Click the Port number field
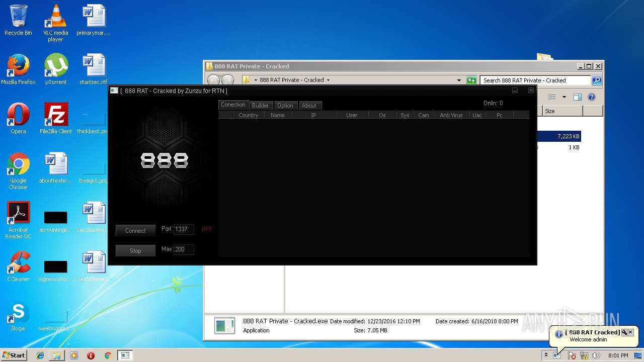644x362 pixels. point(184,229)
